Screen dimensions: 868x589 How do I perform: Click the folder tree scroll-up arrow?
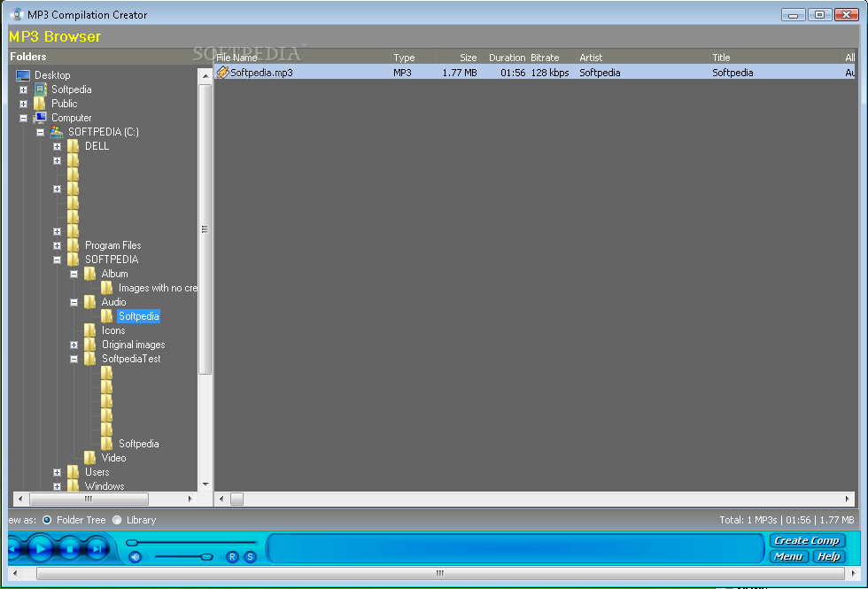pyautogui.click(x=205, y=76)
